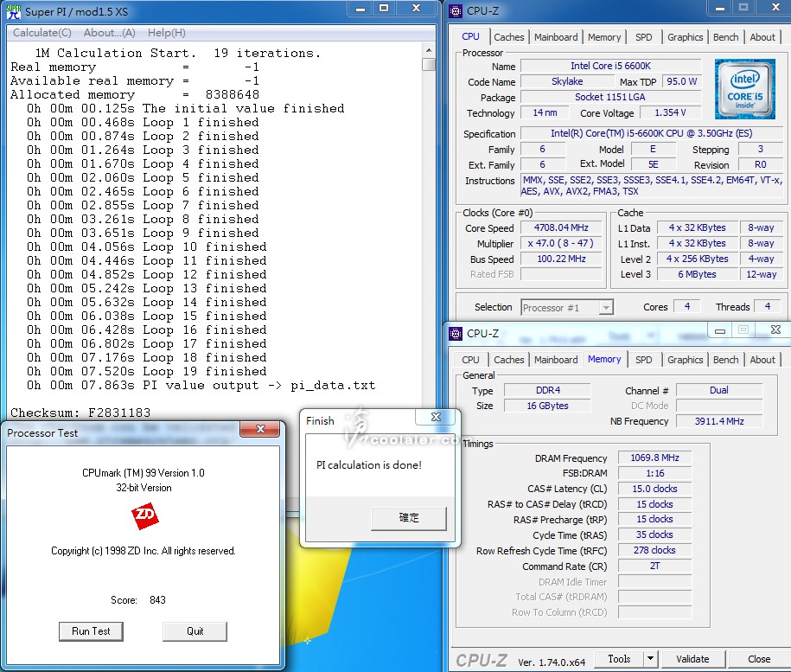This screenshot has height=672, width=791.
Task: Select CPU tab in lower CPU-Z window
Action: (x=470, y=360)
